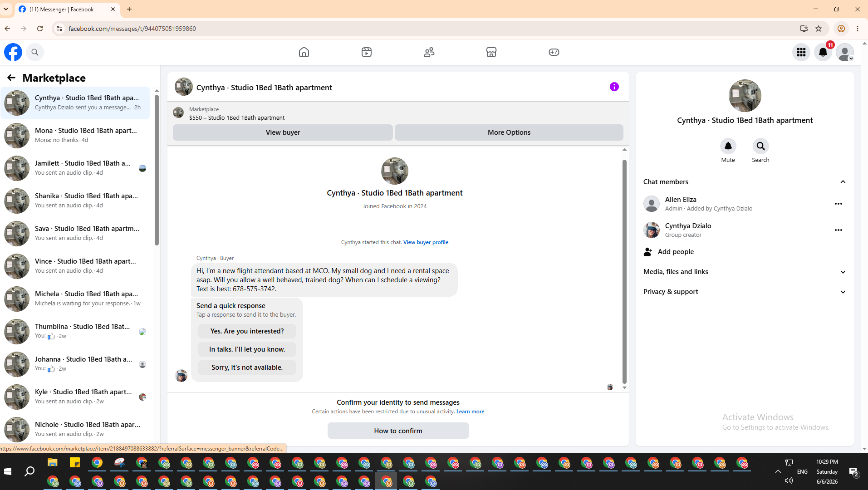This screenshot has height=490, width=868.
Task: Open the Friends icon in top navigation
Action: 429,52
